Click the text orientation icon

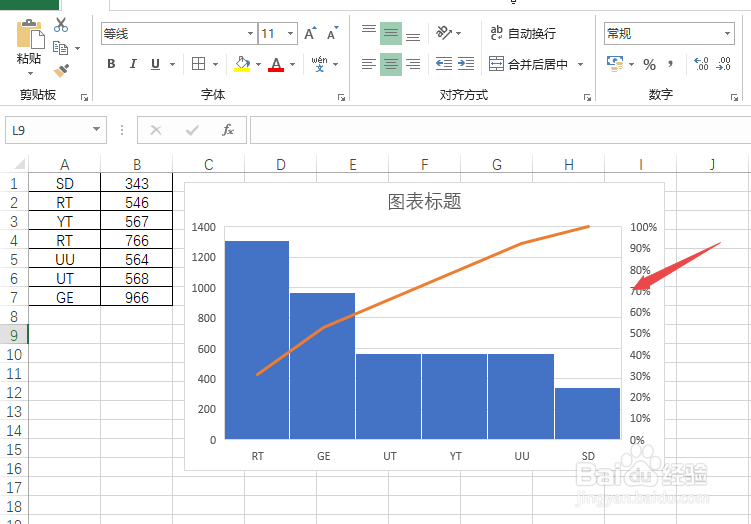(444, 33)
